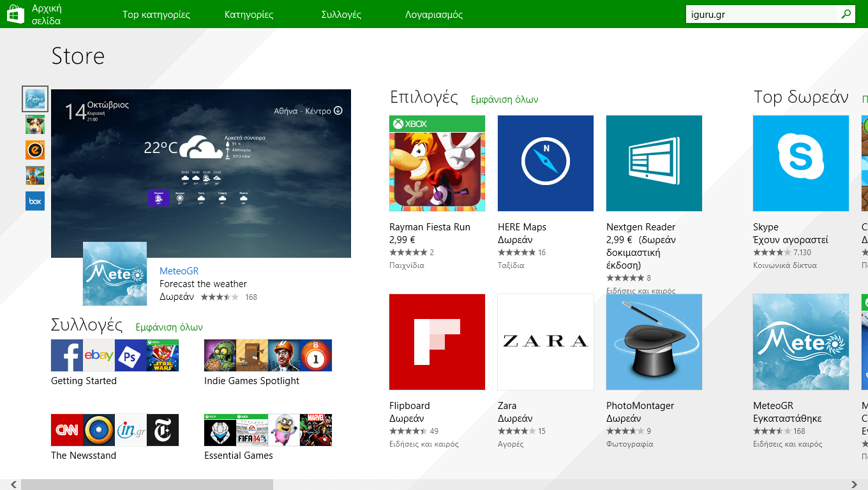Select the Κατηγορίες menu item
Viewport: 868px width, 490px height.
tap(250, 13)
